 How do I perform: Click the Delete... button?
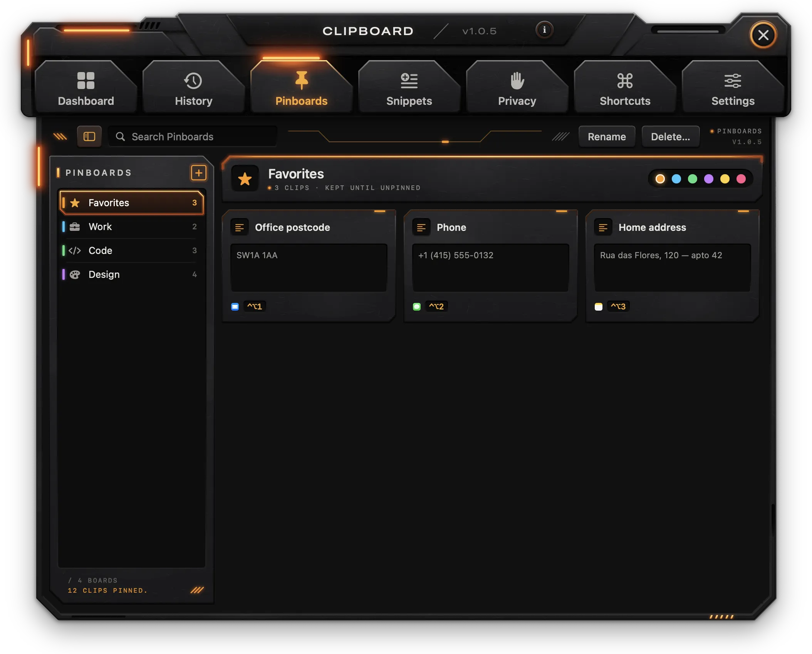tap(671, 137)
